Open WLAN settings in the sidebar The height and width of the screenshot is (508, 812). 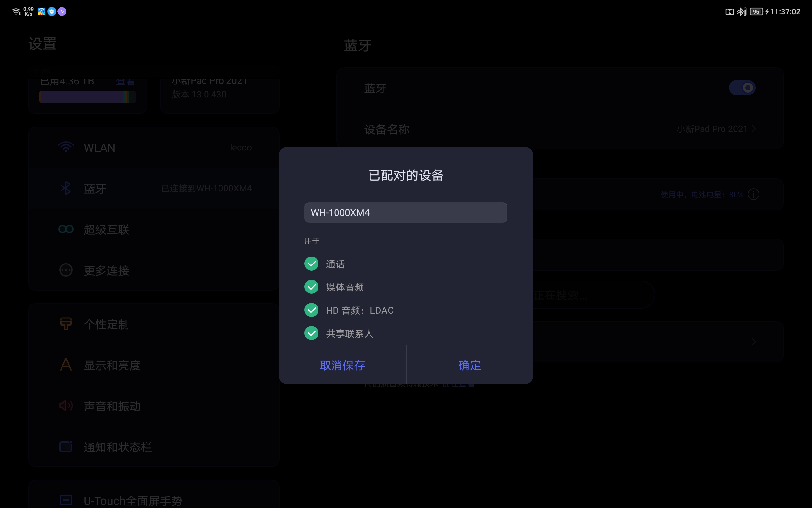pyautogui.click(x=154, y=148)
